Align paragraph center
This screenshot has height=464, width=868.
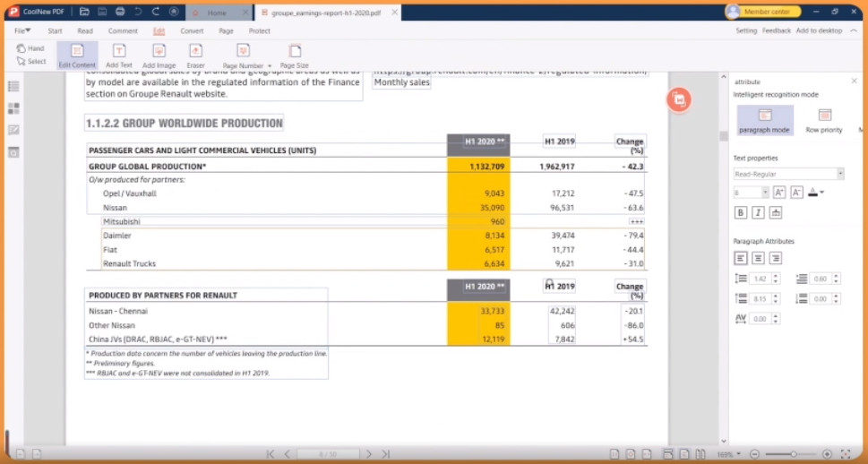tap(759, 258)
